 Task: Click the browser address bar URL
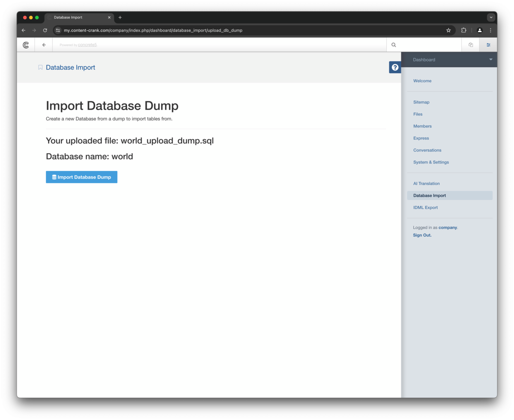[153, 30]
